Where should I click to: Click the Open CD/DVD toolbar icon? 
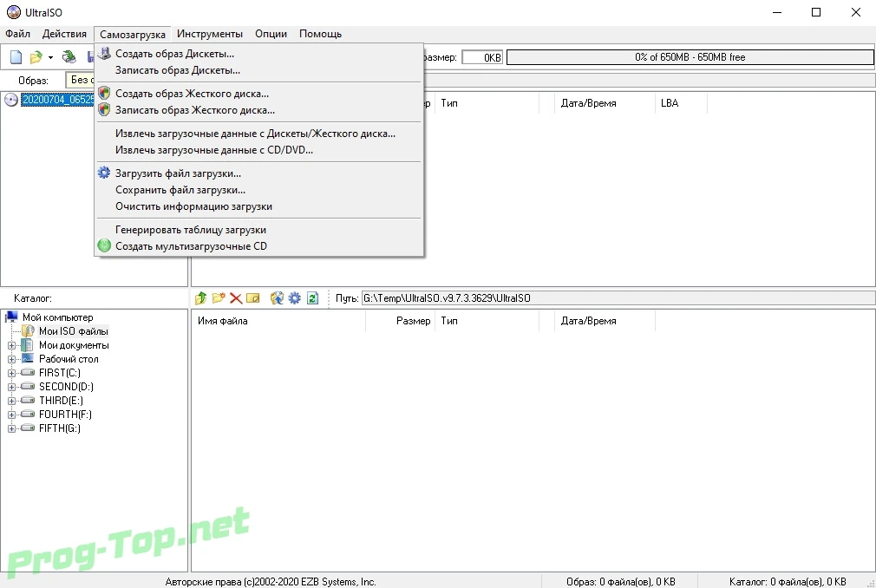click(x=69, y=57)
